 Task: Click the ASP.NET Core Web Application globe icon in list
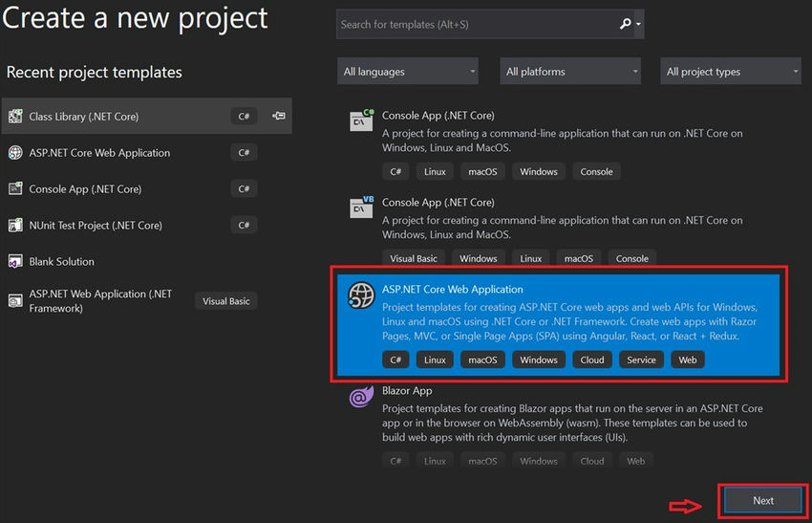(x=361, y=295)
